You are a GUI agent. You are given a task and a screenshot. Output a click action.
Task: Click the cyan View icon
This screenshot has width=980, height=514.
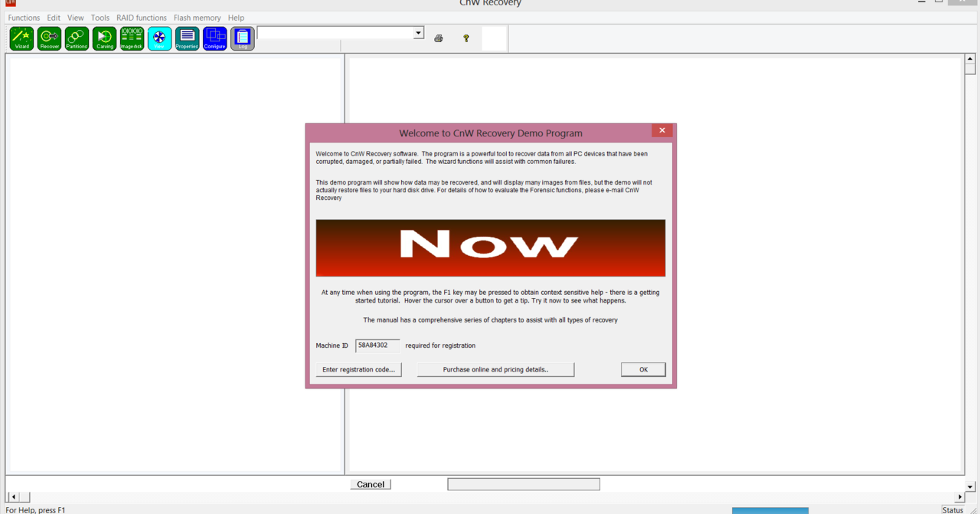159,38
